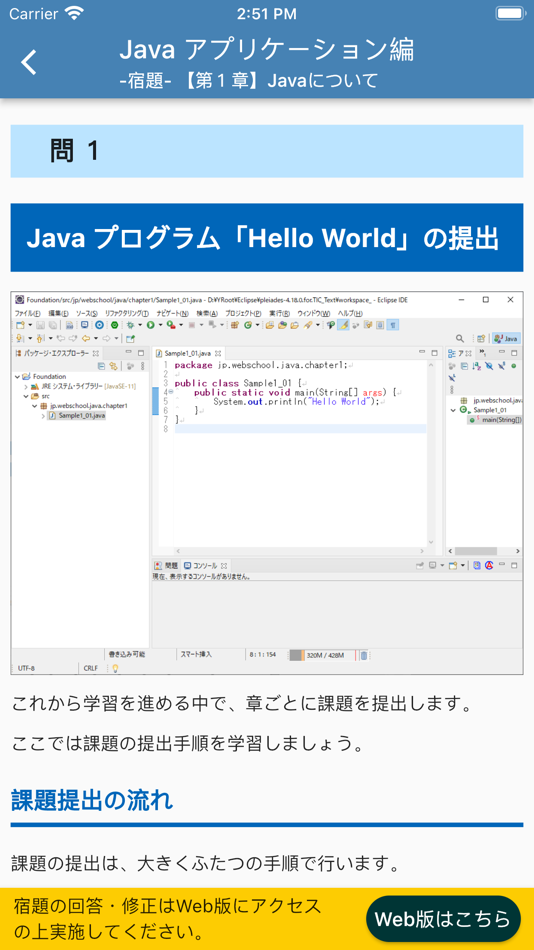Screen dimensions: 534x950
Task: Tap the Wi-Fi icon in the status bar
Action: (x=74, y=13)
